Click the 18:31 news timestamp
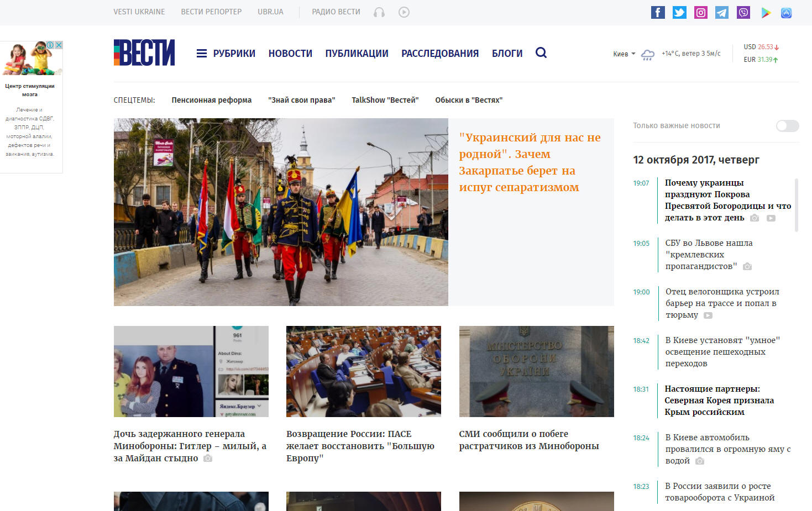The width and height of the screenshot is (812, 511). tap(641, 389)
